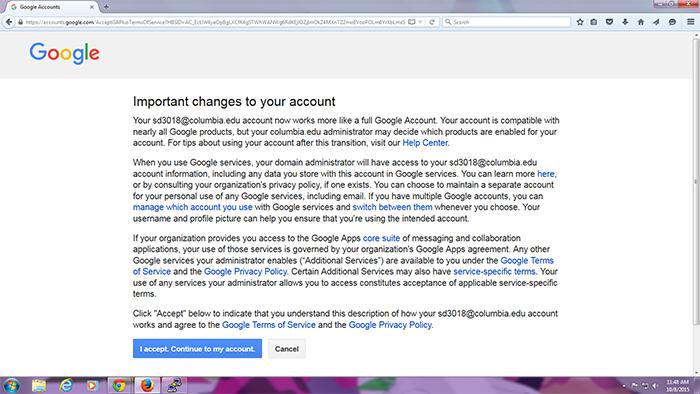Image resolution: width=700 pixels, height=394 pixels.
Task: Click 'I accept. Continue to my account.'
Action: [197, 348]
